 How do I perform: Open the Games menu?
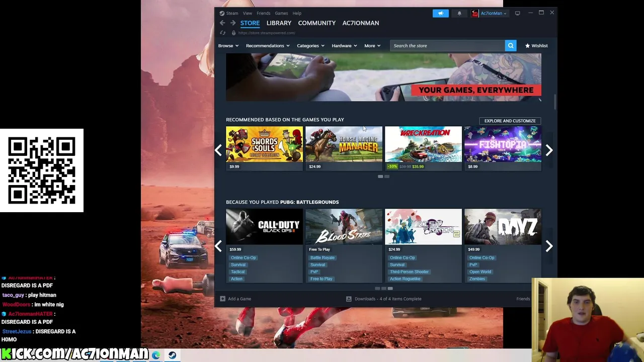pos(281,14)
